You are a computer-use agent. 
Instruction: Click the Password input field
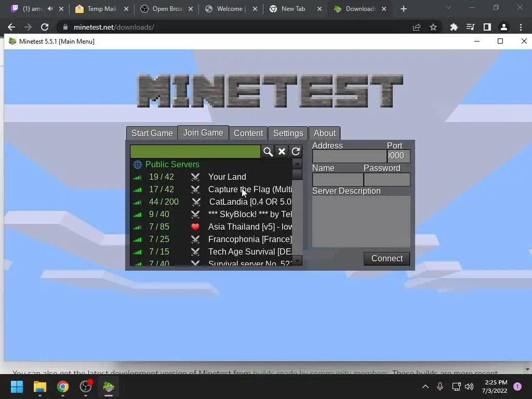(387, 179)
